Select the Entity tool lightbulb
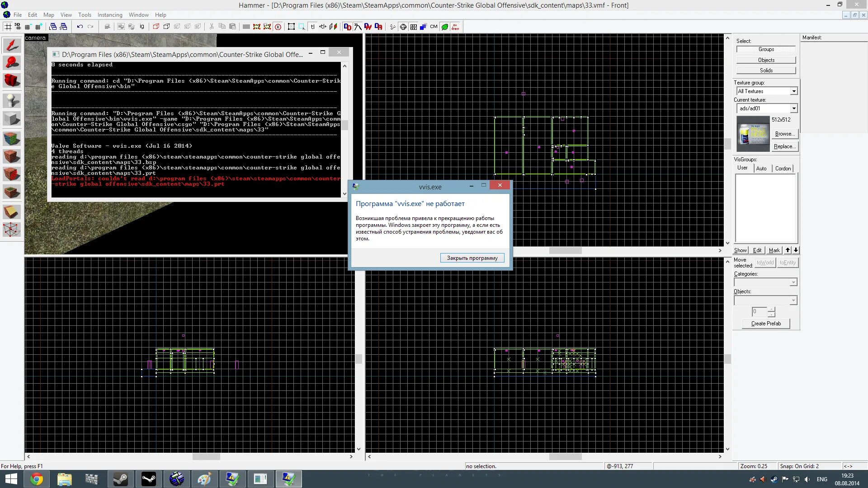This screenshot has height=488, width=868. click(12, 100)
